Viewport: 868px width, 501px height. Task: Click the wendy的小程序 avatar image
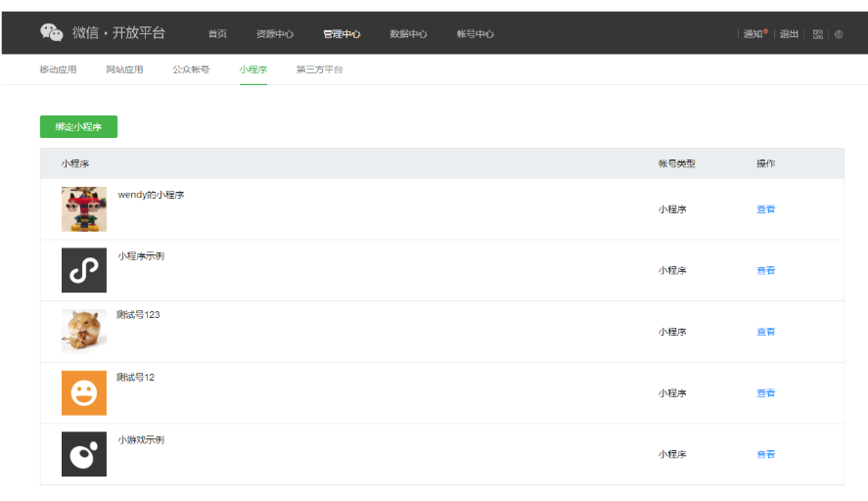84,209
